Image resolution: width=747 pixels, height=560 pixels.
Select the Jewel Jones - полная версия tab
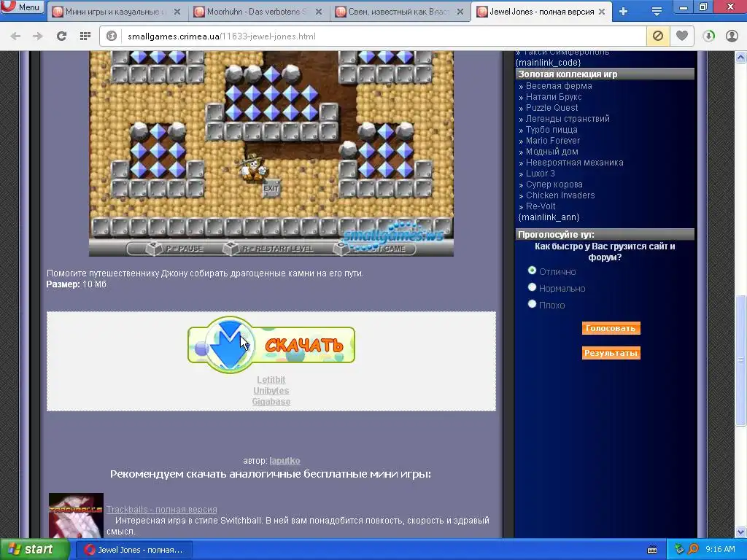pos(541,12)
